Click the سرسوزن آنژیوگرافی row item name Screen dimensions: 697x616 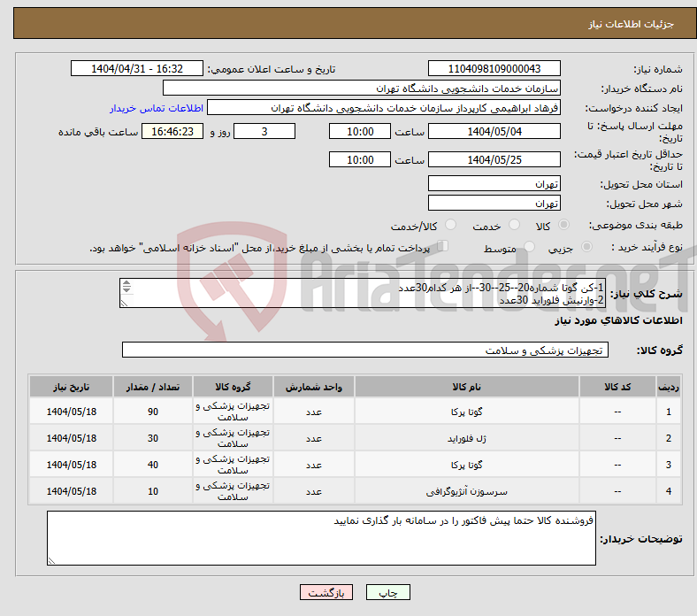tap(466, 491)
